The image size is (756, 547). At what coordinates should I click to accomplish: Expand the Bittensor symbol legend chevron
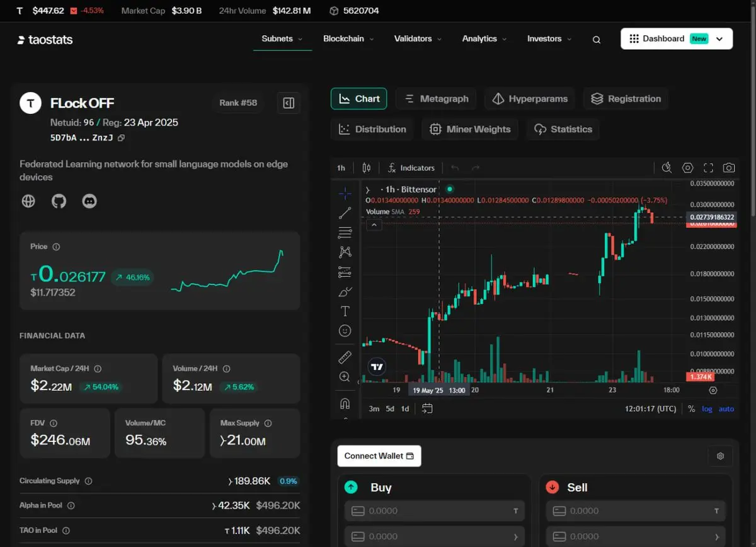(367, 189)
